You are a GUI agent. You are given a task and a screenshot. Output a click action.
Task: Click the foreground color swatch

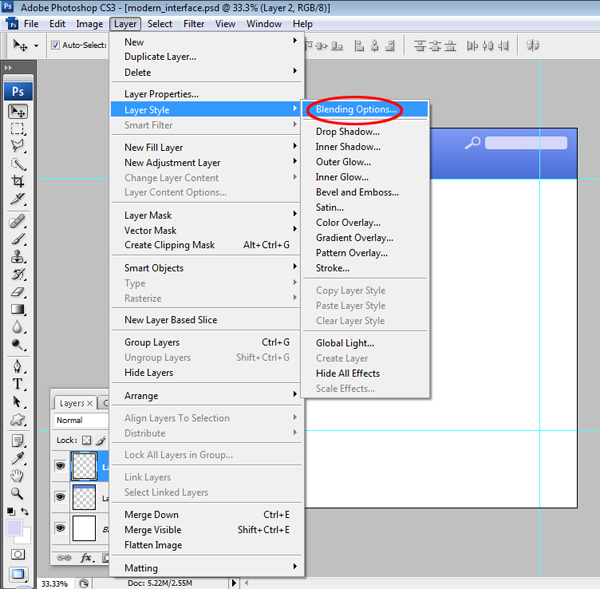[x=14, y=527]
